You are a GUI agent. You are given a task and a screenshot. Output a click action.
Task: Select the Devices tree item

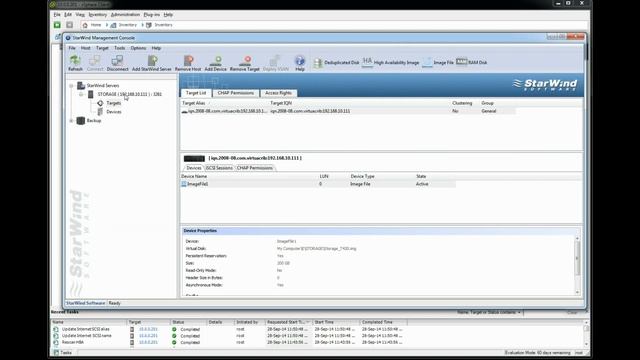[113, 112]
